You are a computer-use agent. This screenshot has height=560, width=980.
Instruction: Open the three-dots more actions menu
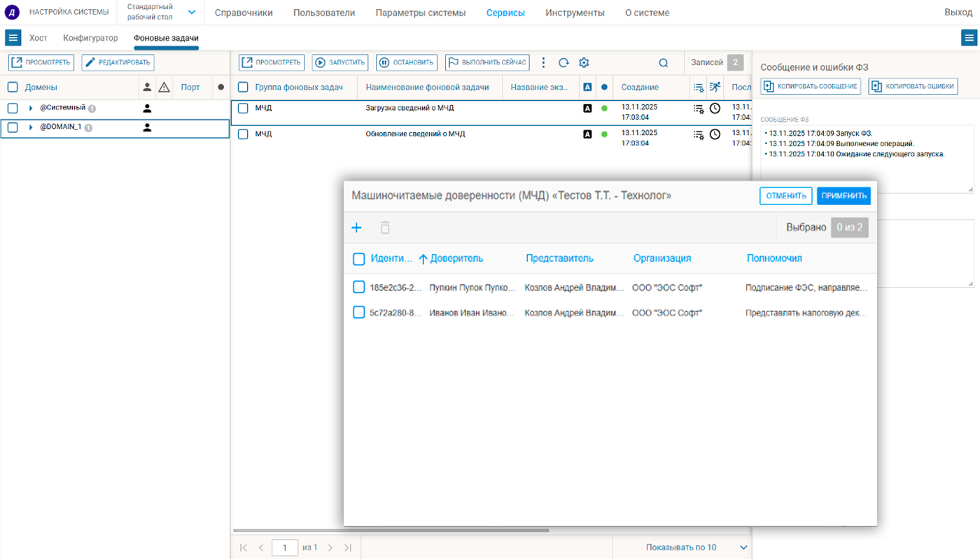[x=543, y=63]
